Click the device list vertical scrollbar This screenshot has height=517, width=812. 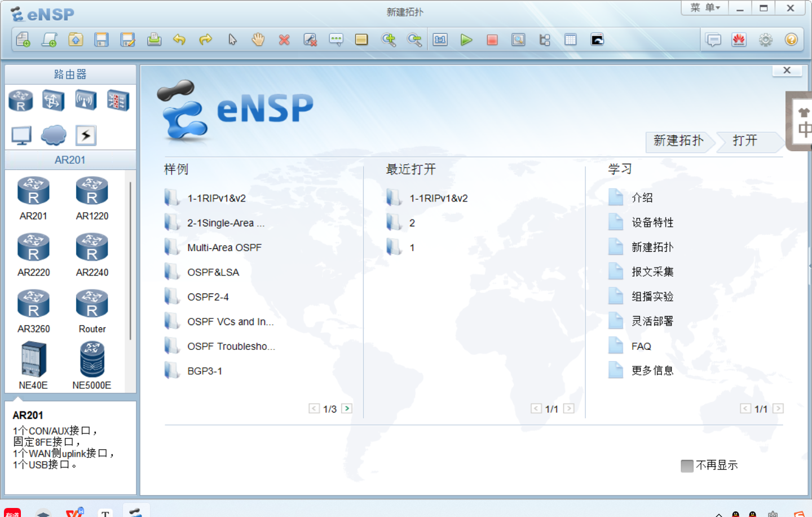click(x=130, y=260)
